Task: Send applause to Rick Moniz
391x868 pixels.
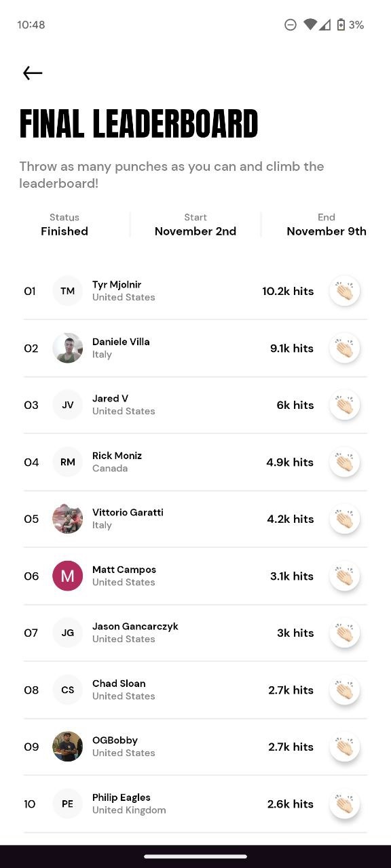Action: [344, 462]
